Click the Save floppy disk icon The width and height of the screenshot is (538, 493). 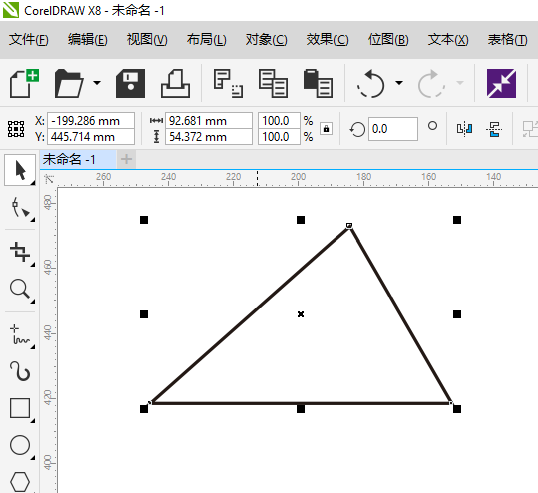pos(130,83)
